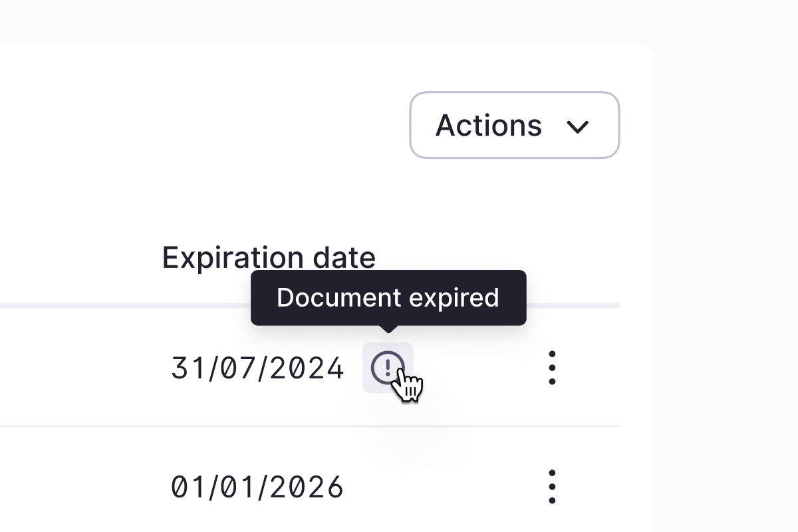Viewport: 798px width, 532px height.
Task: Show more options for the expired document row
Action: [x=552, y=368]
